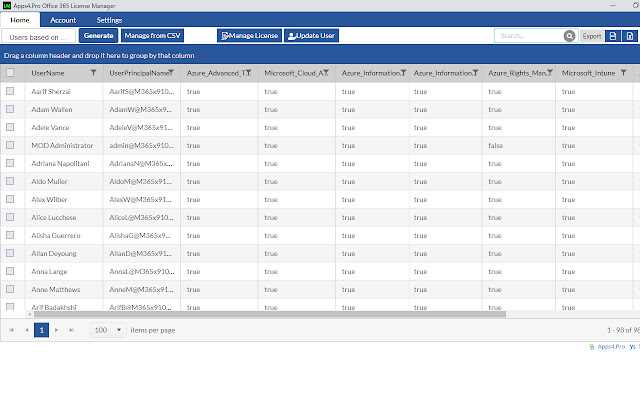Viewport: 640px width, 400px height.
Task: Check the box for Alisha Guerrero
Action: click(10, 235)
